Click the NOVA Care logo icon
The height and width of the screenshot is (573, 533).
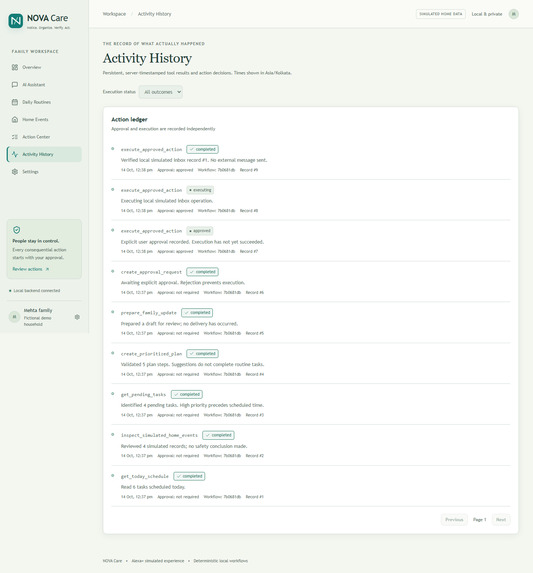pyautogui.click(x=15, y=21)
